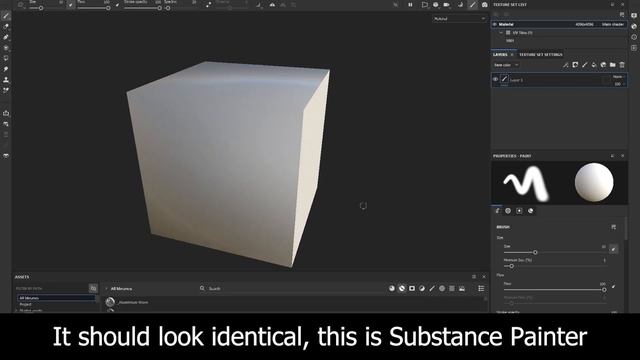Screen dimensions: 640x360
Task: Add effect with wand icon in Layers panel
Action: click(566, 65)
